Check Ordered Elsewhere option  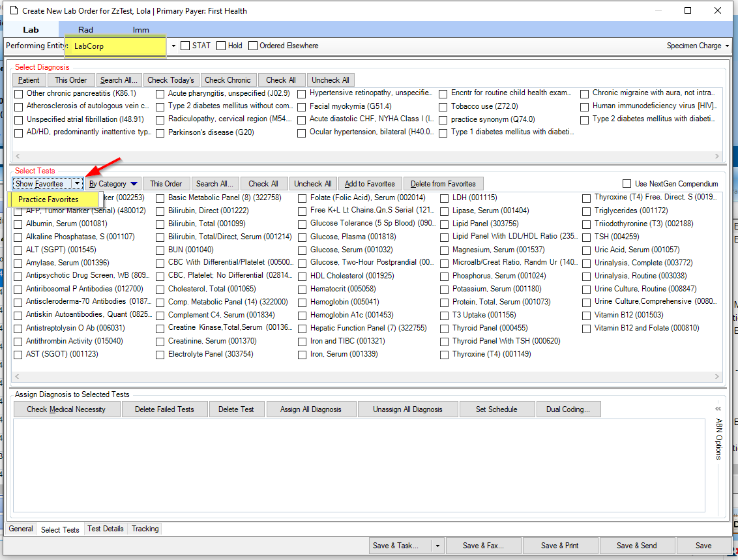[253, 46]
